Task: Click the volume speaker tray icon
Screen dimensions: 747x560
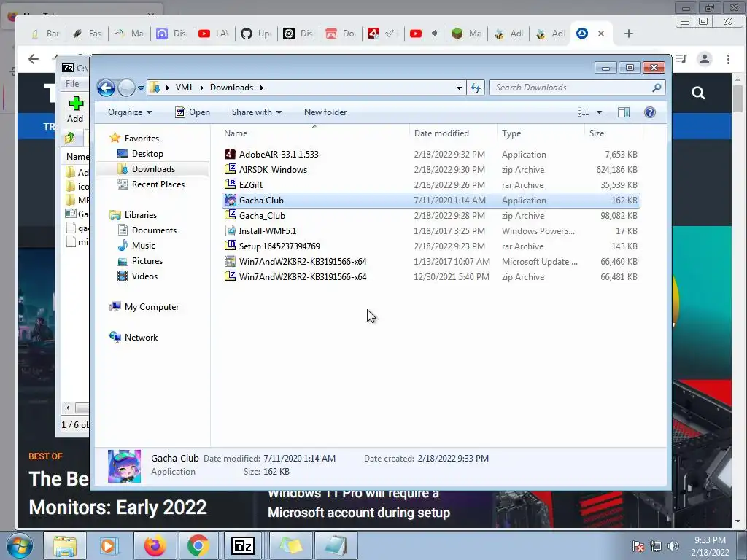Action: pos(673,546)
